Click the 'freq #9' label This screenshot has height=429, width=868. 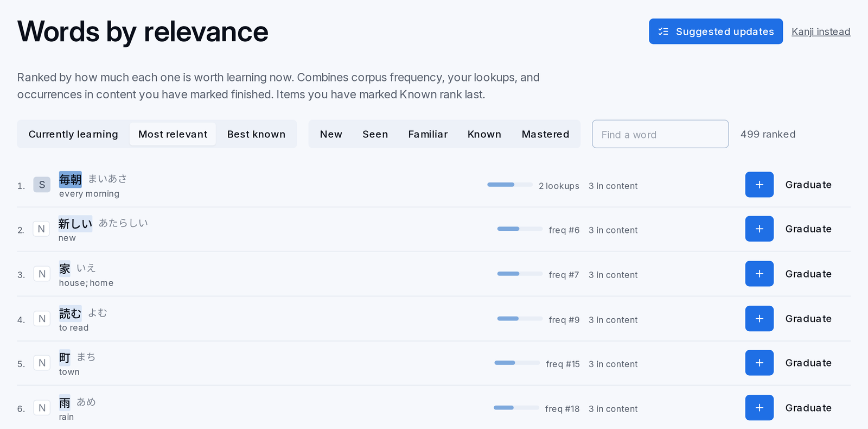coord(564,320)
